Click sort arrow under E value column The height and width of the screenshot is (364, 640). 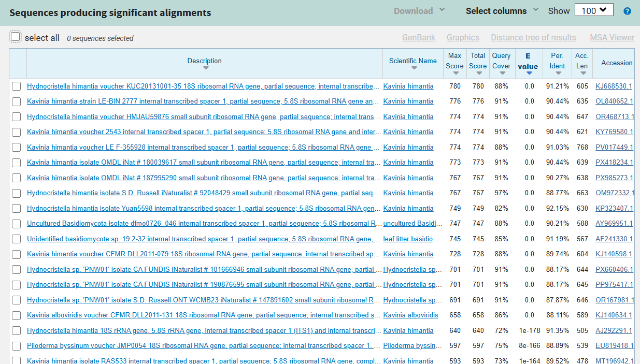tap(529, 73)
